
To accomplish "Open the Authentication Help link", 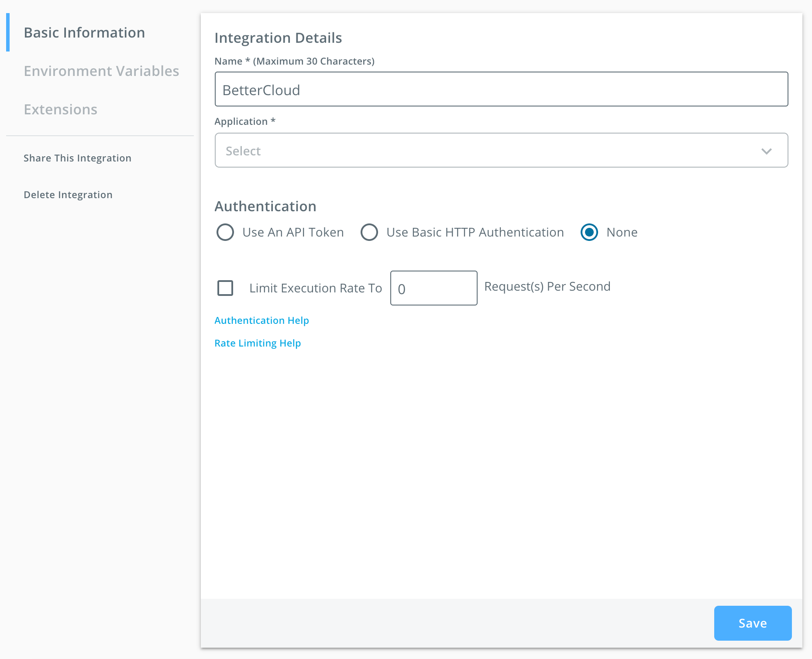I will 261,320.
